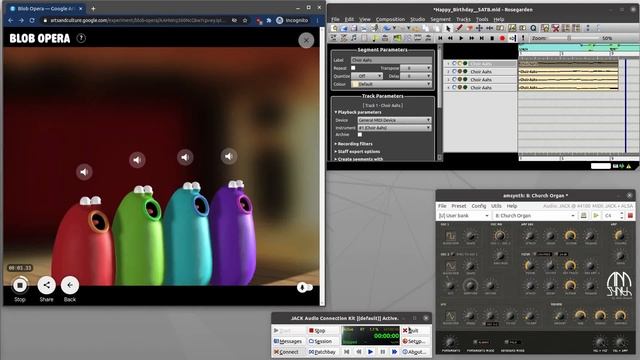Image resolution: width=640 pixels, height=360 pixels.
Task: Toggle record arm on track 3 Choir Aahs
Action: point(460,79)
